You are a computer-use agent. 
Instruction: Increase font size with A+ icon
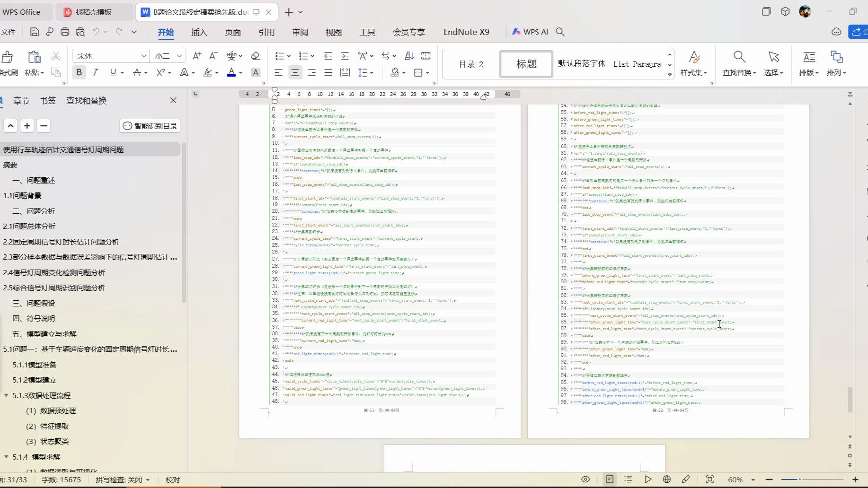click(x=197, y=56)
